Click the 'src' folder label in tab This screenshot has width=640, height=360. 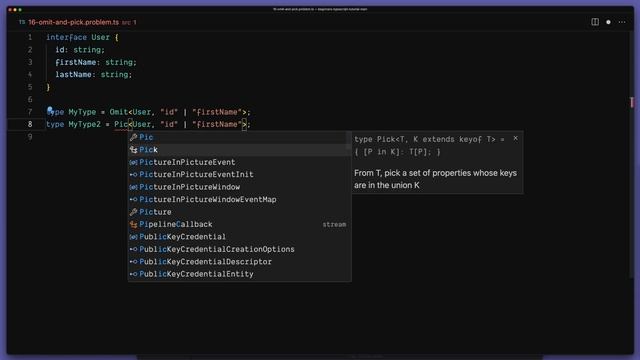pos(126,22)
